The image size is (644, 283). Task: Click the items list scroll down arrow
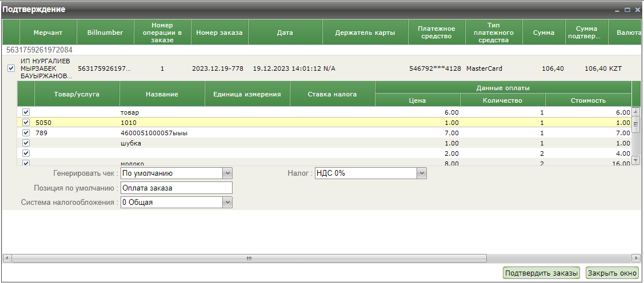pos(636,161)
